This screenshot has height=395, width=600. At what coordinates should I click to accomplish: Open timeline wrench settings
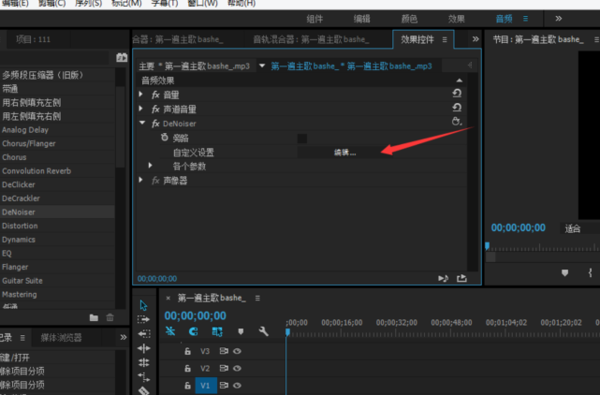pos(263,331)
